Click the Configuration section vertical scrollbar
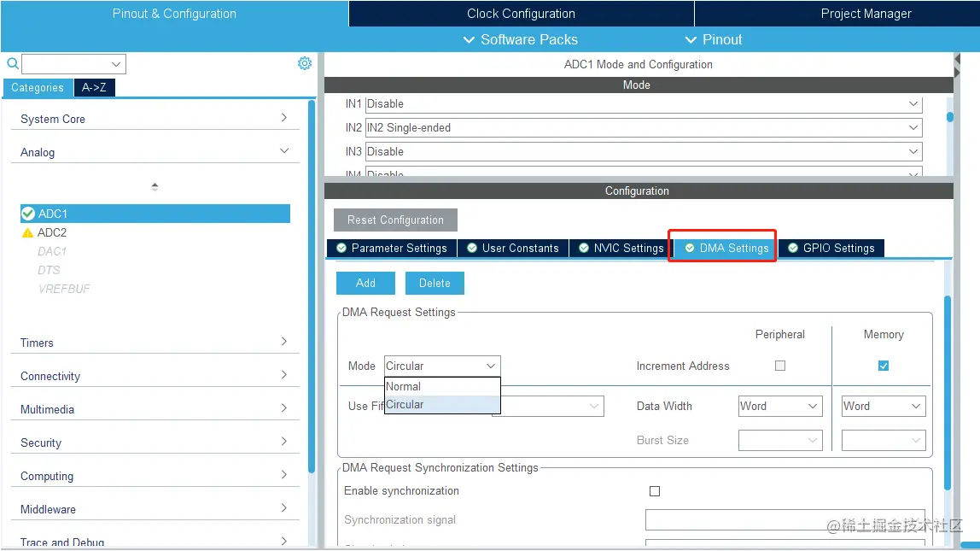The height and width of the screenshot is (551, 980). pyautogui.click(x=948, y=393)
